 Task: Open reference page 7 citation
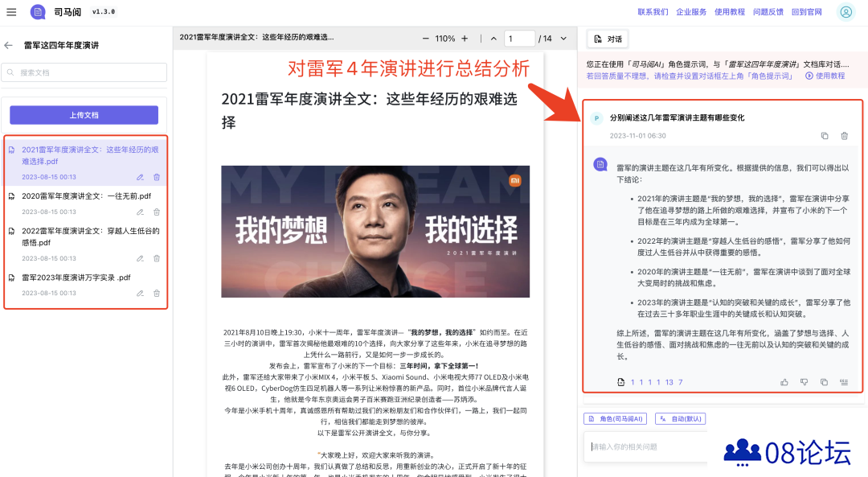pyautogui.click(x=681, y=382)
